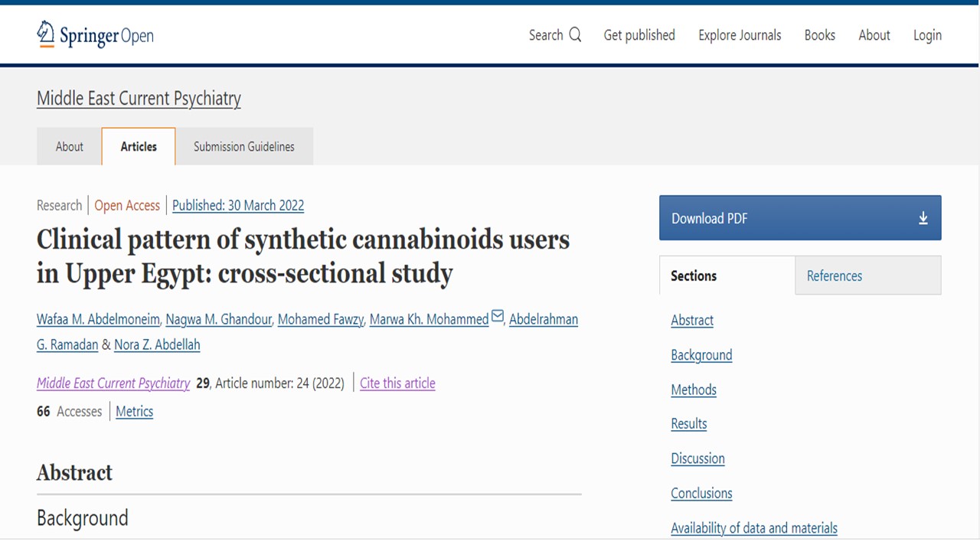
Task: Open the Metrics page for this article
Action: [134, 411]
